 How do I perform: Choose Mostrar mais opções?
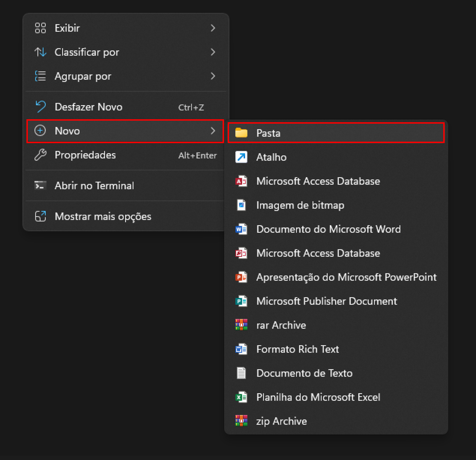pos(125,216)
